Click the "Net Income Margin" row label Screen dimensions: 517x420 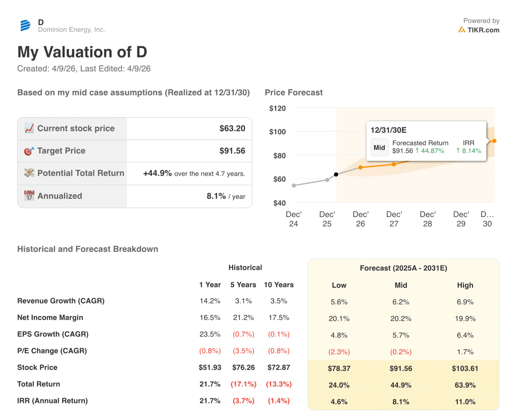[x=50, y=318]
